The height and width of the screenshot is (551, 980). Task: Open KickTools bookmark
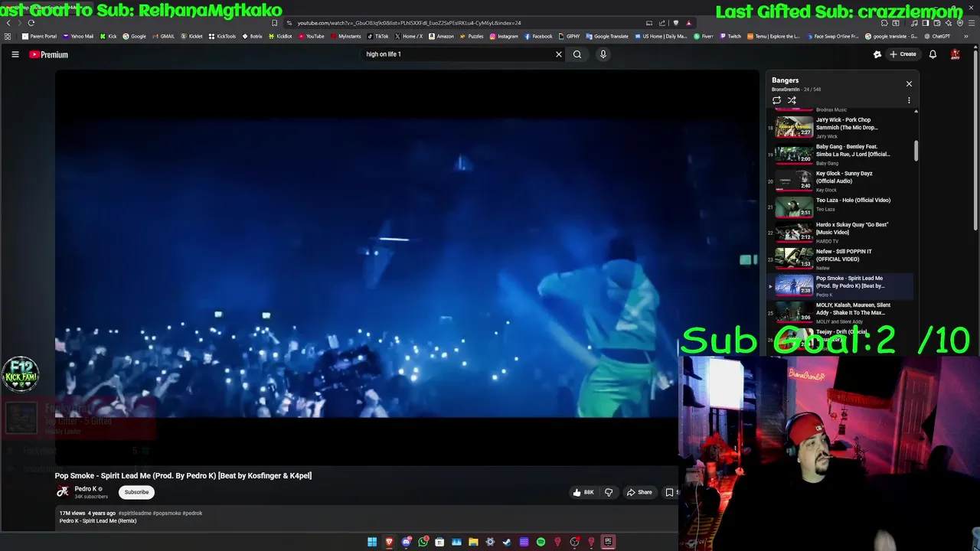point(223,36)
